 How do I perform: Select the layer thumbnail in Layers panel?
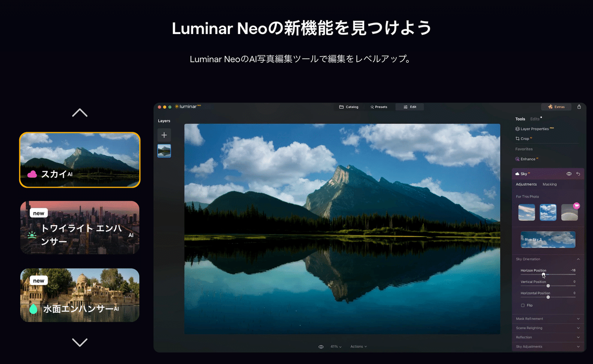[164, 151]
